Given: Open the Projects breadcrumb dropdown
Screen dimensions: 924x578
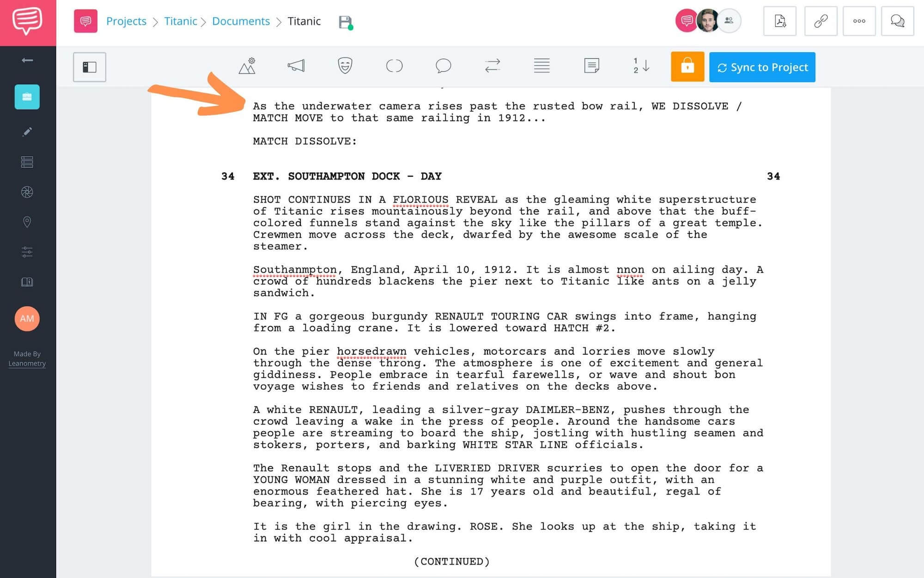Looking at the screenshot, I should pyautogui.click(x=126, y=21).
